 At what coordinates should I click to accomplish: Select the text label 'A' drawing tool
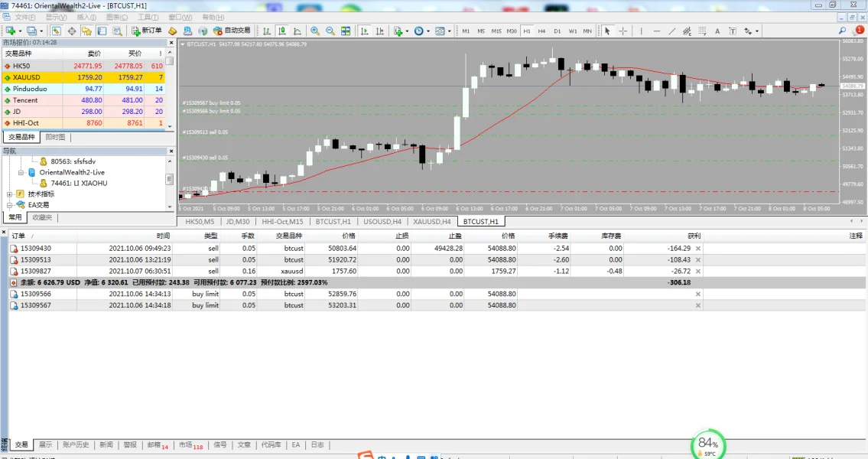pos(717,31)
